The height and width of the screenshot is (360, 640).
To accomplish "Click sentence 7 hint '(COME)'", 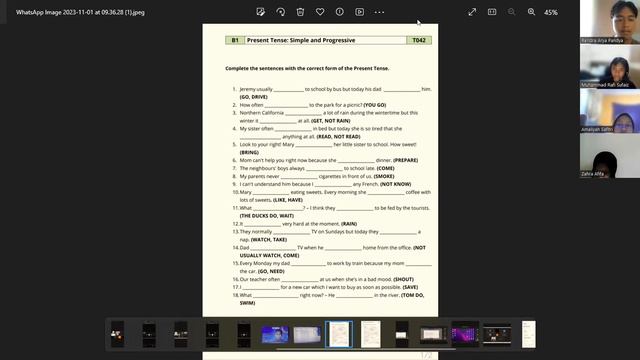I will click(385, 168).
